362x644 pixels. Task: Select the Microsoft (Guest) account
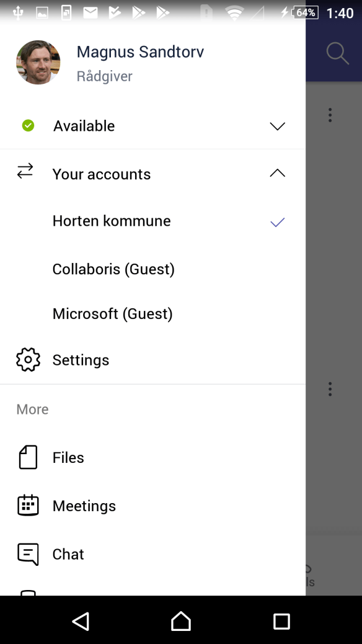(112, 313)
